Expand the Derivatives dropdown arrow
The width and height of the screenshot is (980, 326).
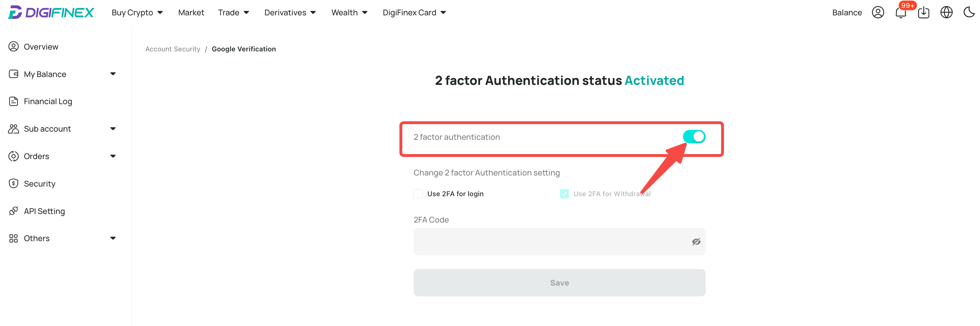[313, 12]
